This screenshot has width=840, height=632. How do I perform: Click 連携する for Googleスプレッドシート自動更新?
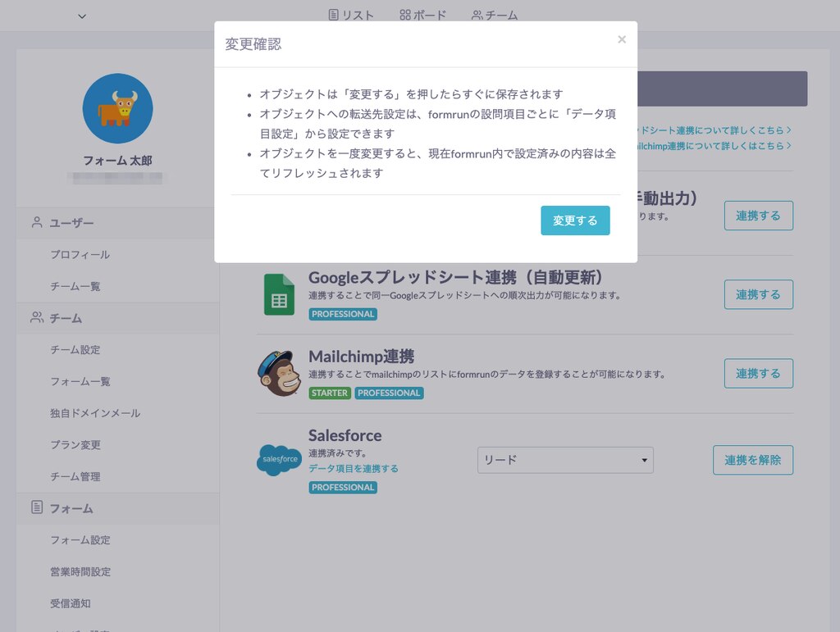point(758,294)
